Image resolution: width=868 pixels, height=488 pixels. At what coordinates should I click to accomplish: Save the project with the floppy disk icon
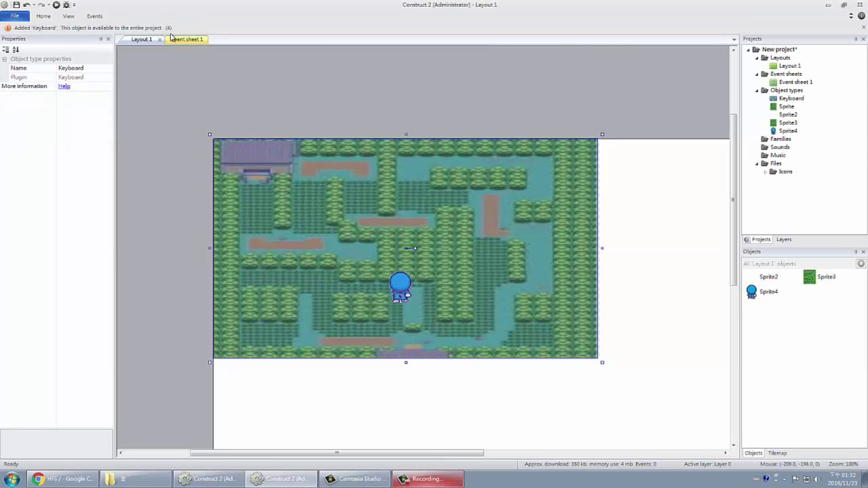point(16,5)
